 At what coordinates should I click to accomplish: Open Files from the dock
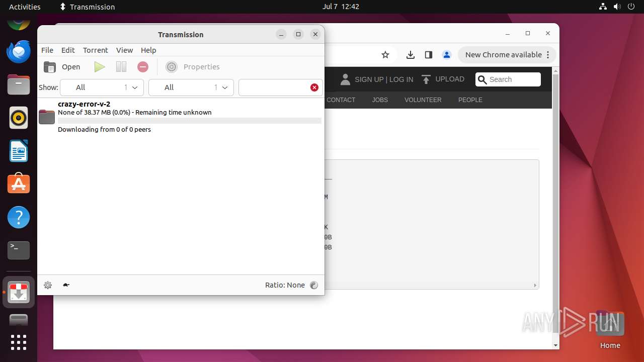click(19, 84)
